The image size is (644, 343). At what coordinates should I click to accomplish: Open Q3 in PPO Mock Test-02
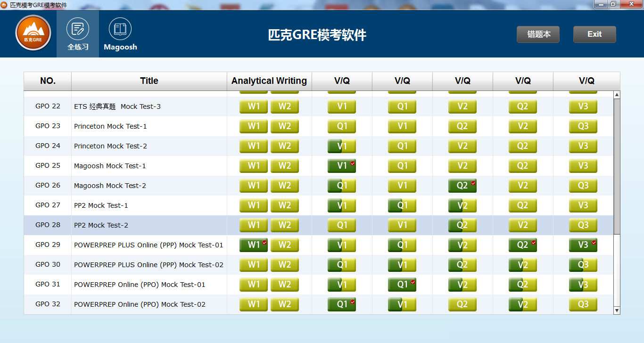pyautogui.click(x=583, y=304)
